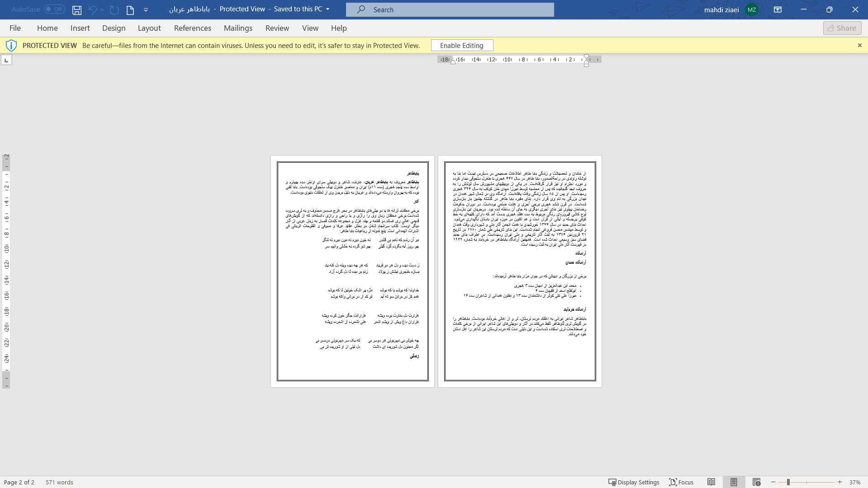Open the Review tab
Screen dimensions: 868x488
[x=277, y=28]
